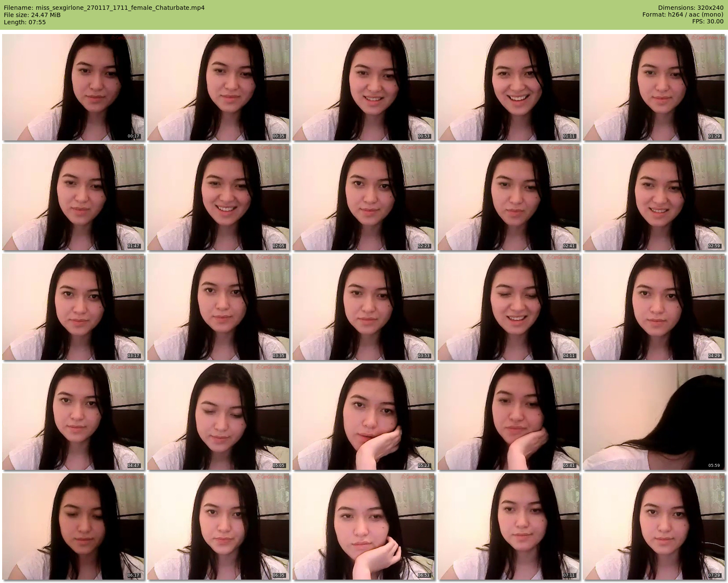Pick the frame captured at 02:41
728x583 pixels.
coord(509,197)
